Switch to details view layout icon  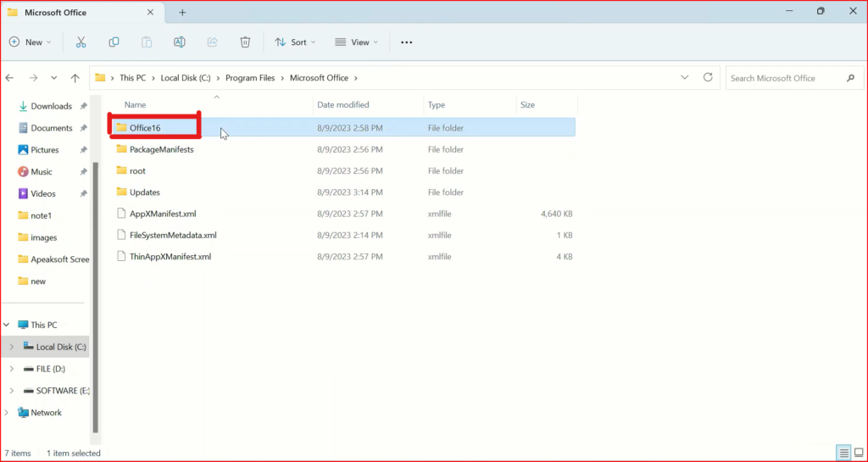click(842, 453)
